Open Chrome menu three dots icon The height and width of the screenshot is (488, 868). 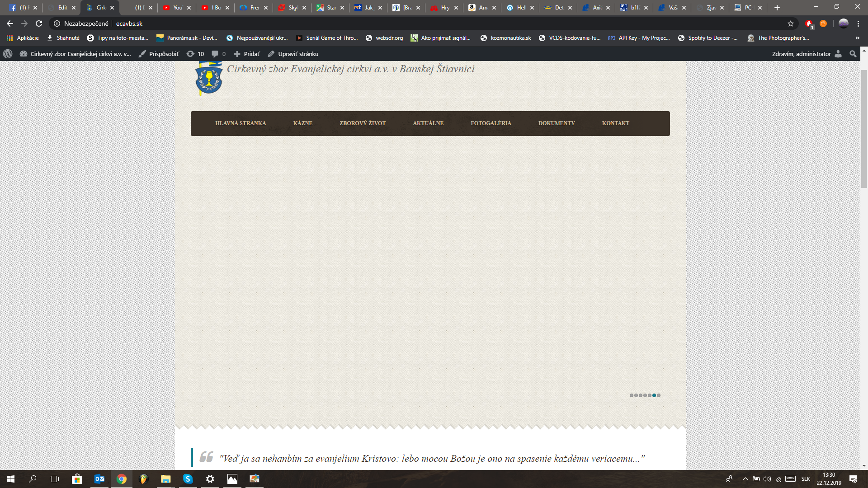[858, 23]
